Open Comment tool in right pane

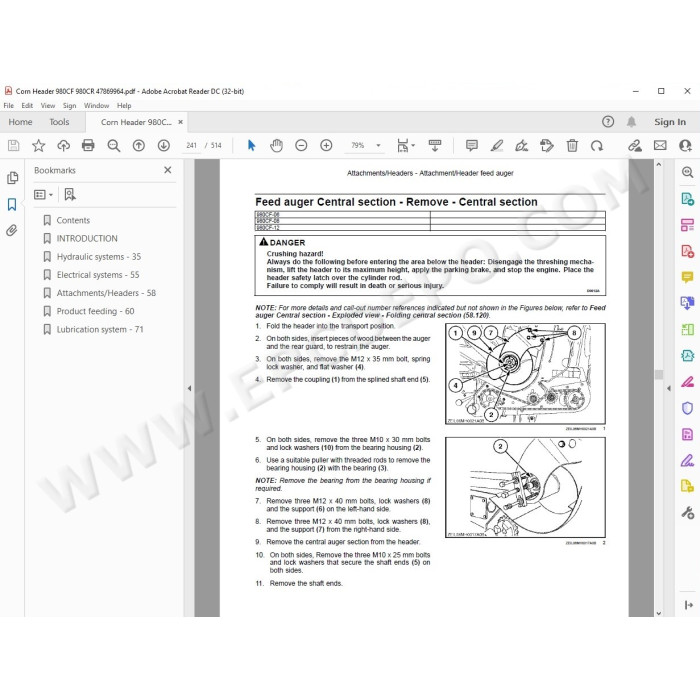687,277
